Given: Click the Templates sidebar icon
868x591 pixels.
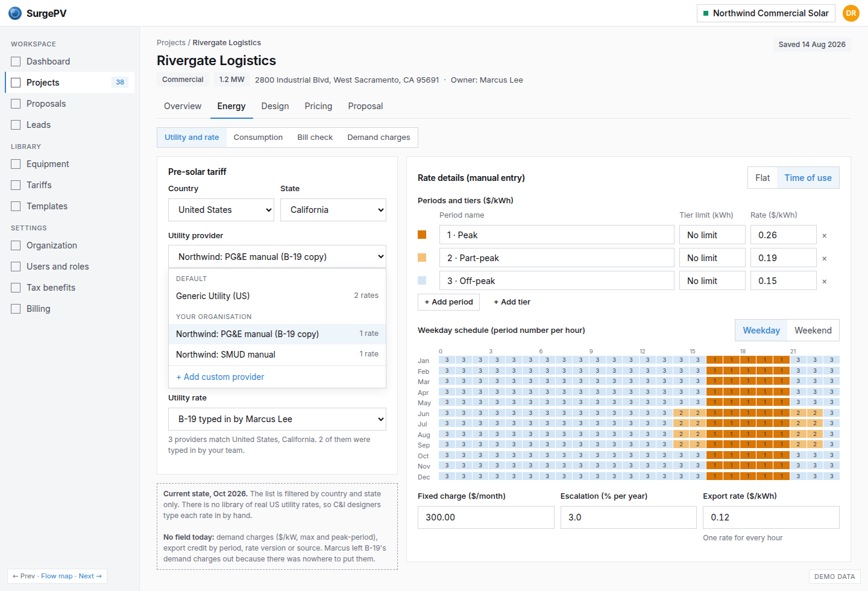Looking at the screenshot, I should tap(16, 206).
